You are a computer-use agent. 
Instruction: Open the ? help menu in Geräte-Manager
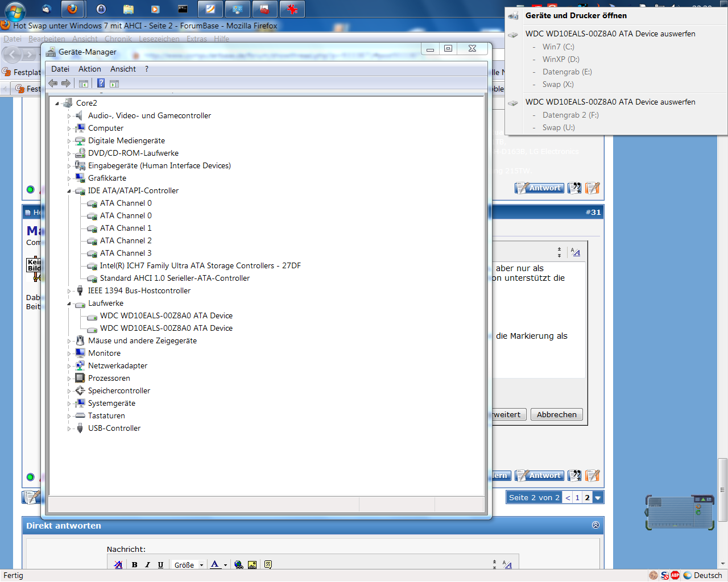click(x=147, y=69)
